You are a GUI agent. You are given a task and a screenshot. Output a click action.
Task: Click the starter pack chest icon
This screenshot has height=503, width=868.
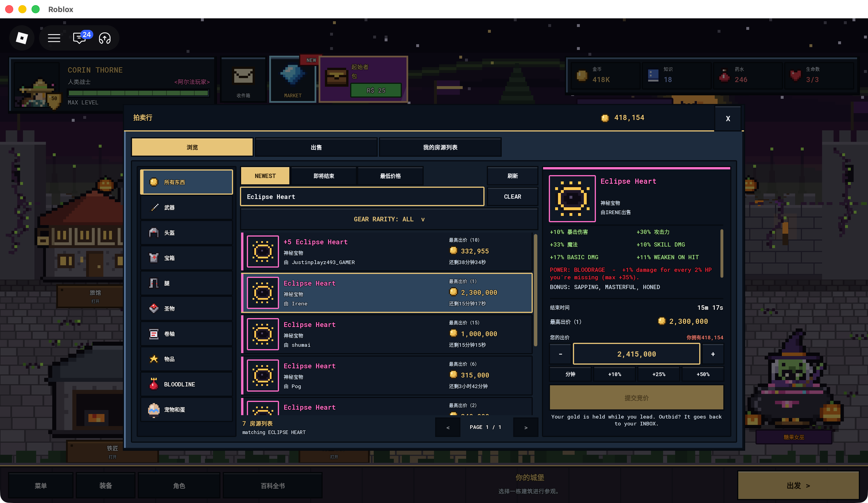336,77
